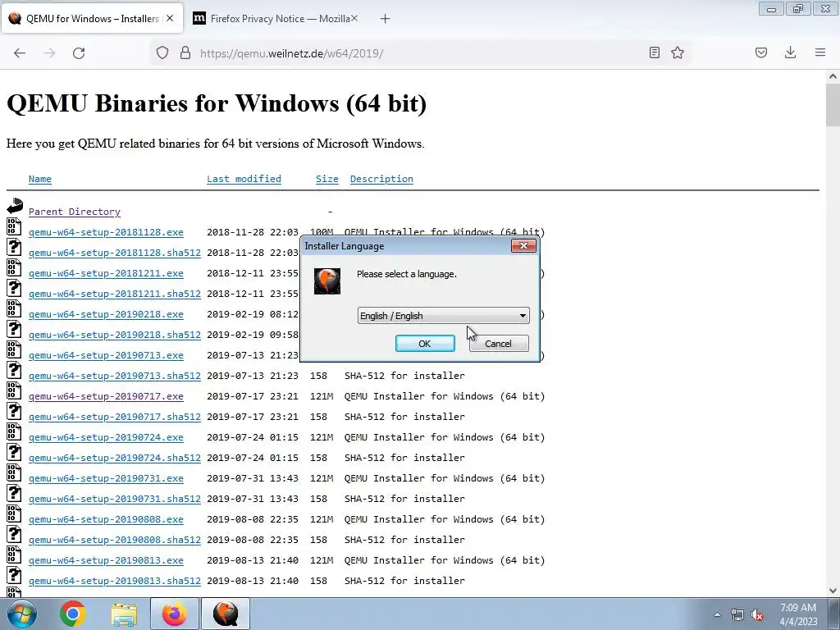This screenshot has height=630, width=840.
Task: Cancel the Installer Language dialog
Action: coord(499,344)
